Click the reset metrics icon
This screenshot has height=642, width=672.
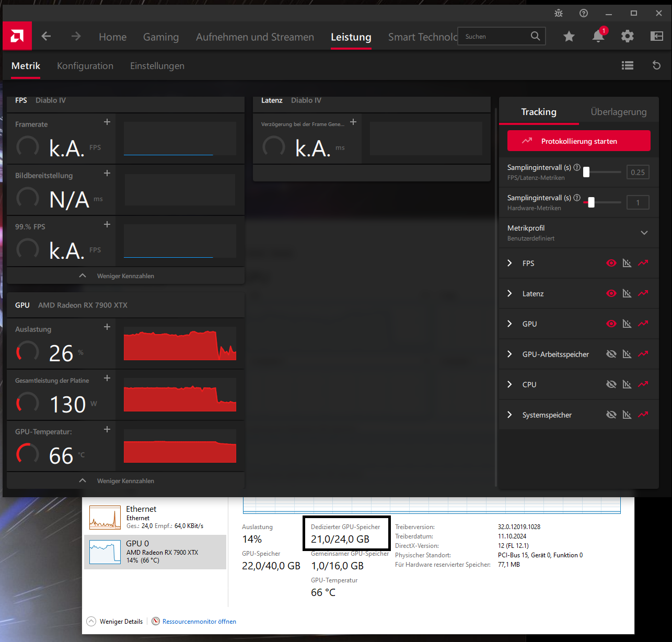pyautogui.click(x=657, y=65)
